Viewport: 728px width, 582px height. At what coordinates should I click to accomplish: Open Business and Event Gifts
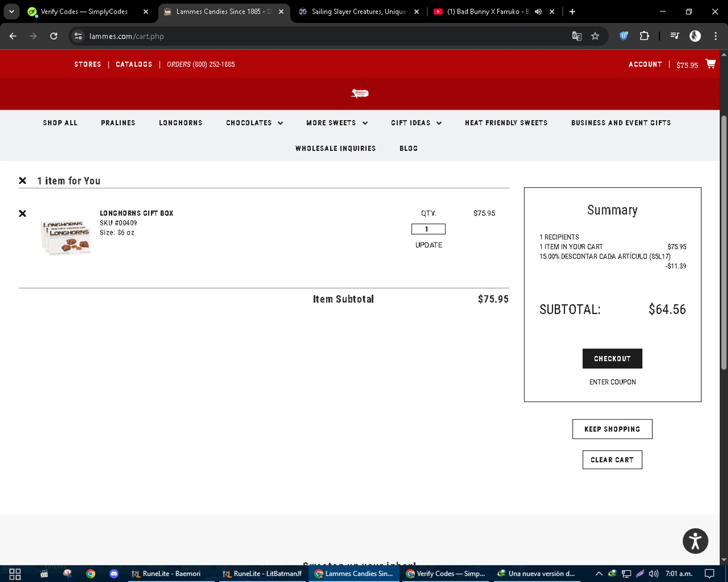click(621, 123)
